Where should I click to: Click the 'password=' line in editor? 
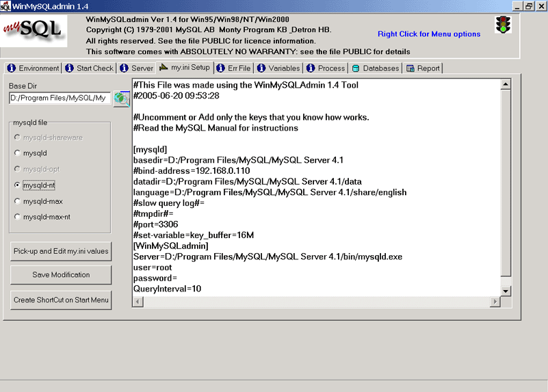[x=155, y=278]
